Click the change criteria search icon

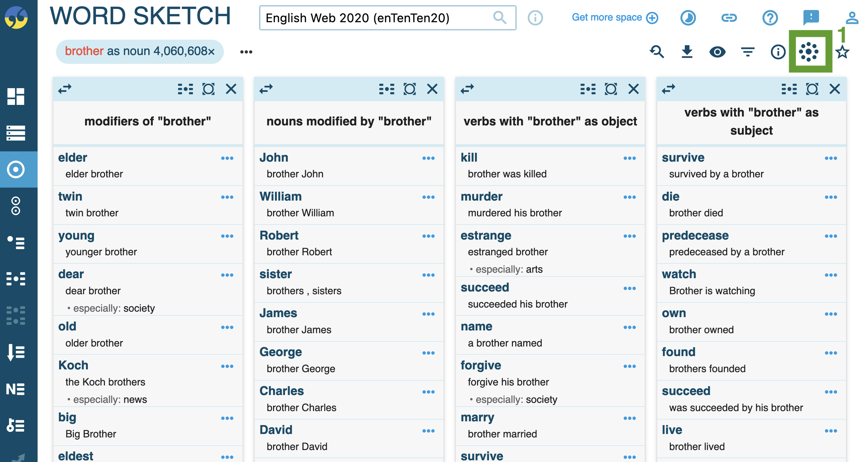pyautogui.click(x=656, y=52)
